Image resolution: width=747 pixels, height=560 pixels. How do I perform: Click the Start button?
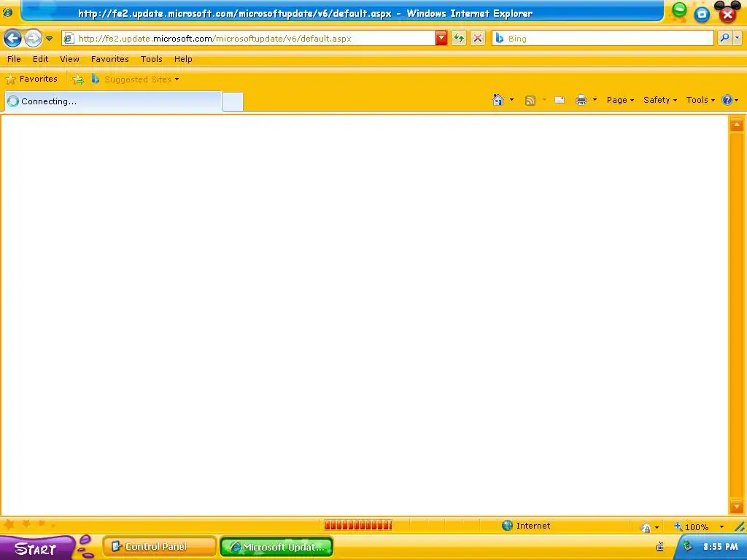pyautogui.click(x=36, y=548)
